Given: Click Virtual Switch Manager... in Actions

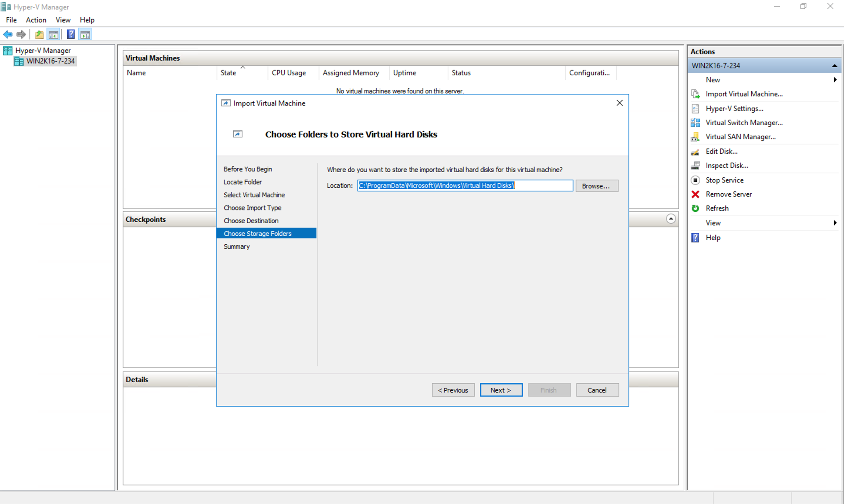Looking at the screenshot, I should pyautogui.click(x=744, y=122).
